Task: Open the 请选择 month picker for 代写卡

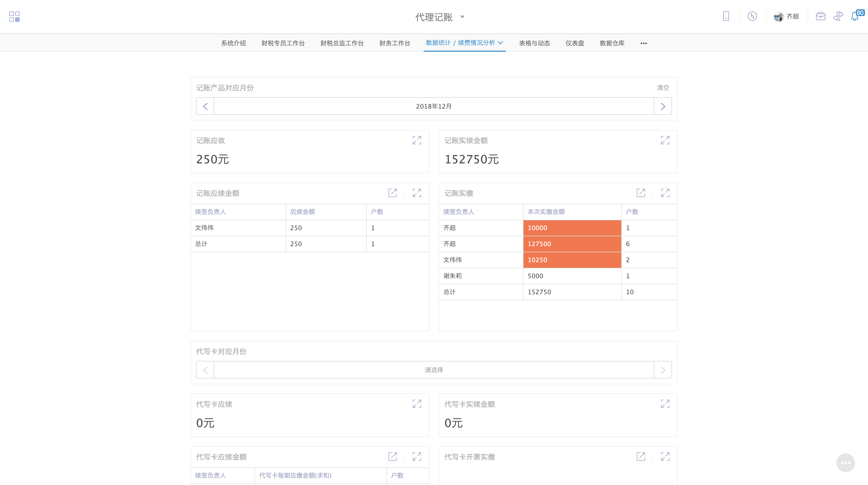Action: click(434, 370)
